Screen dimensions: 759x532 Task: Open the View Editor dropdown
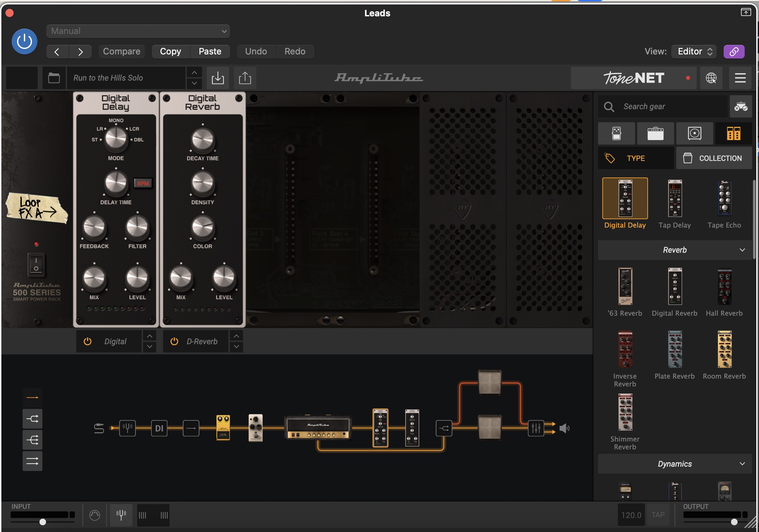pyautogui.click(x=694, y=51)
